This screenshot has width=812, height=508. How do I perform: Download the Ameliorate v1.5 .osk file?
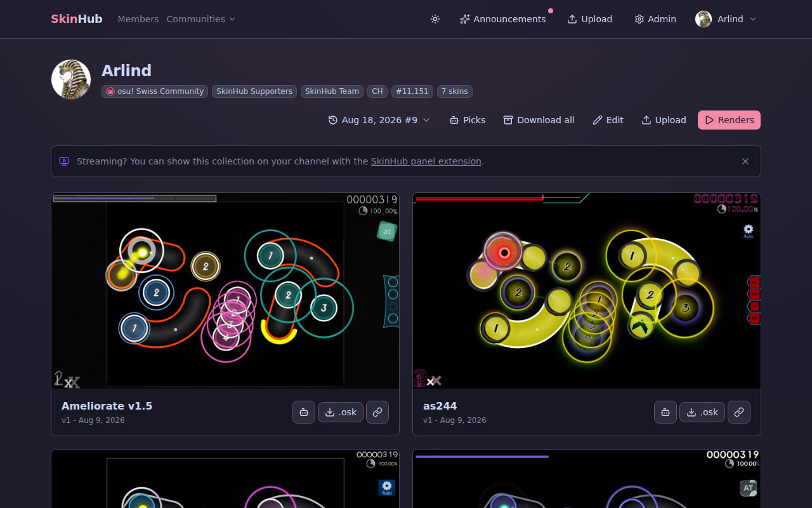coord(341,412)
